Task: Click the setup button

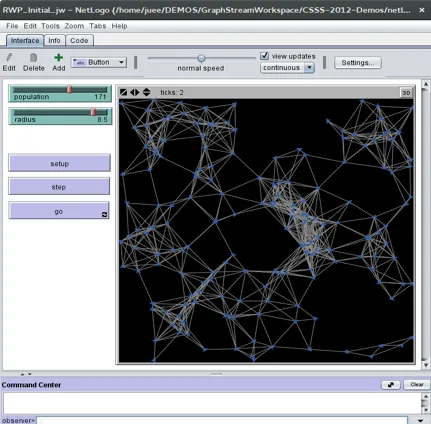Action: pyautogui.click(x=59, y=163)
